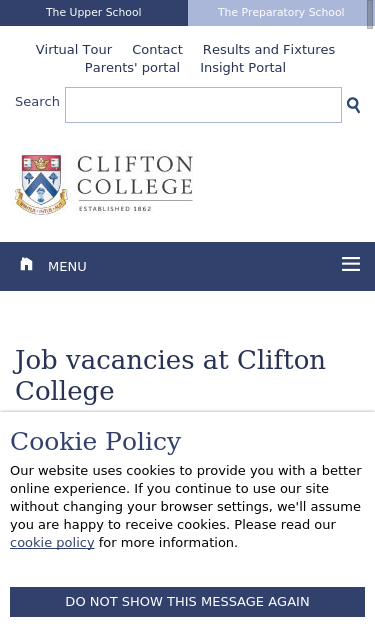Focus the Search text field
Screen dimensions: 375x627
pos(203,105)
